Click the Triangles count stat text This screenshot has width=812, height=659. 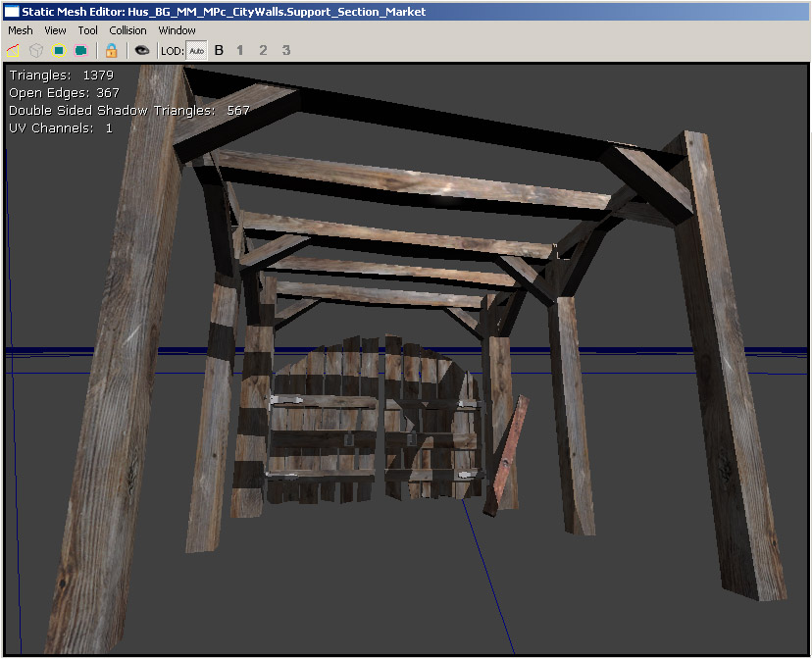pos(61,75)
